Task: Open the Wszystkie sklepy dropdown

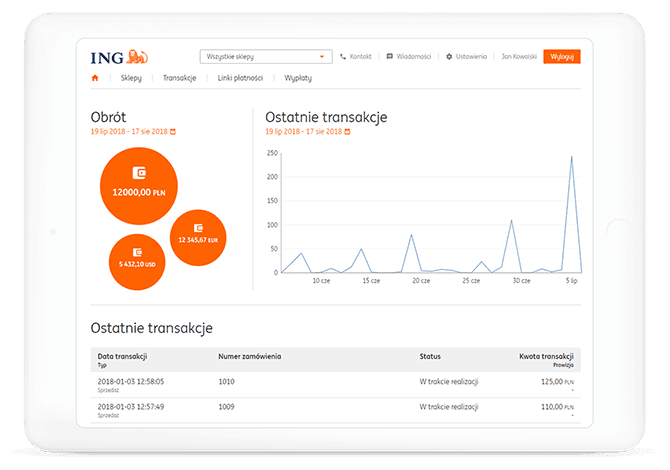Action: click(264, 57)
